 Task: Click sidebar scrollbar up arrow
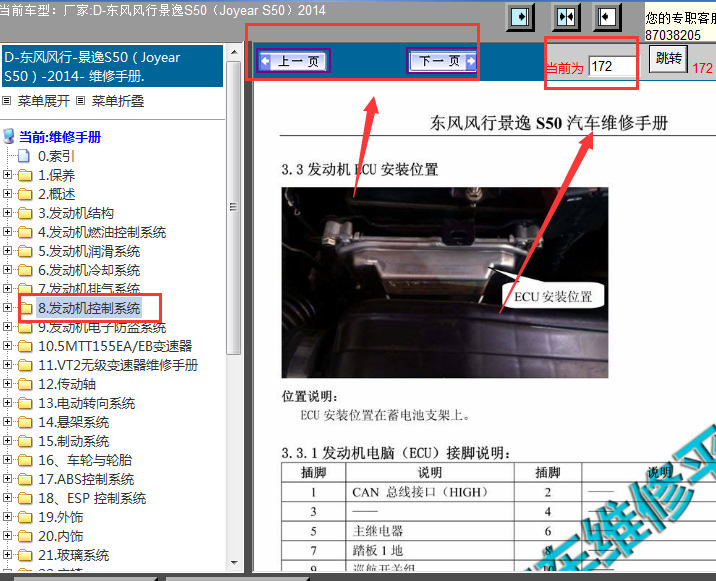[234, 52]
